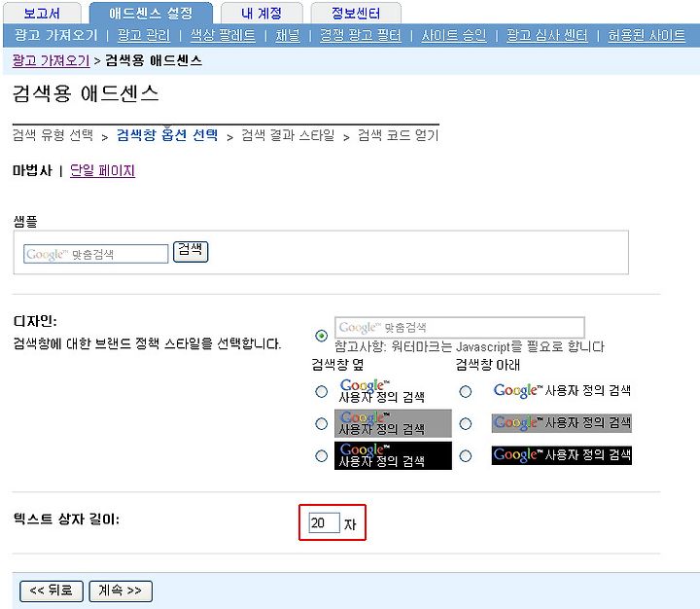Select the watermark search box design radio
This screenshot has height=609, width=700.
321,335
